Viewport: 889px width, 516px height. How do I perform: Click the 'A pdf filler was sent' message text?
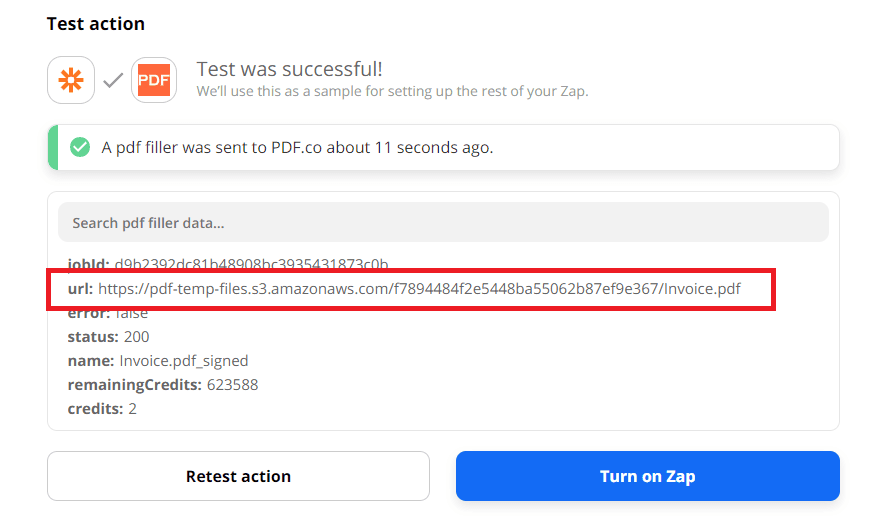(x=297, y=148)
